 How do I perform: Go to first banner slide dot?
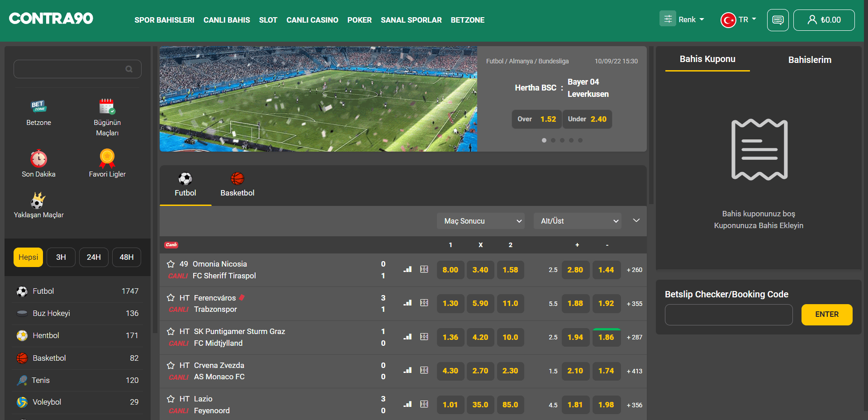tap(544, 140)
